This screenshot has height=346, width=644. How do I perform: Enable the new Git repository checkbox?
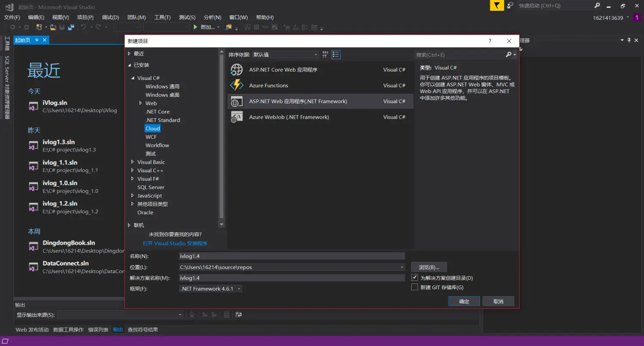415,287
